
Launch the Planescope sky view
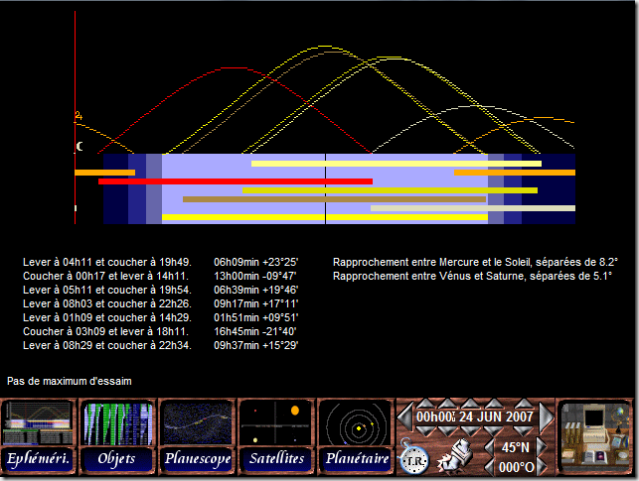pyautogui.click(x=197, y=424)
